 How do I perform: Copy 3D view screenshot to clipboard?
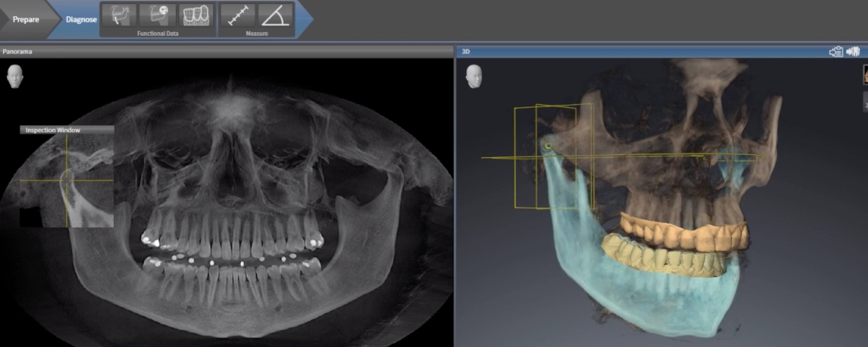(x=836, y=52)
